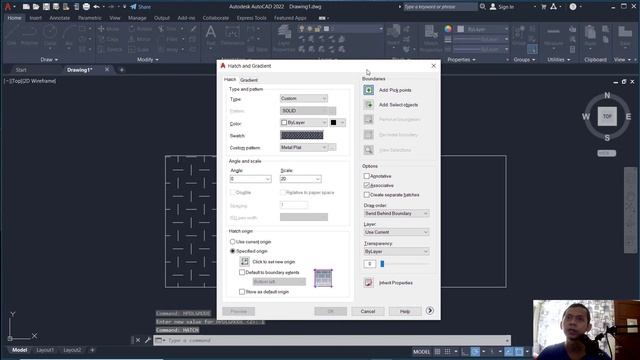Click the Plot/print icon in quick access

pyautogui.click(x=86, y=7)
